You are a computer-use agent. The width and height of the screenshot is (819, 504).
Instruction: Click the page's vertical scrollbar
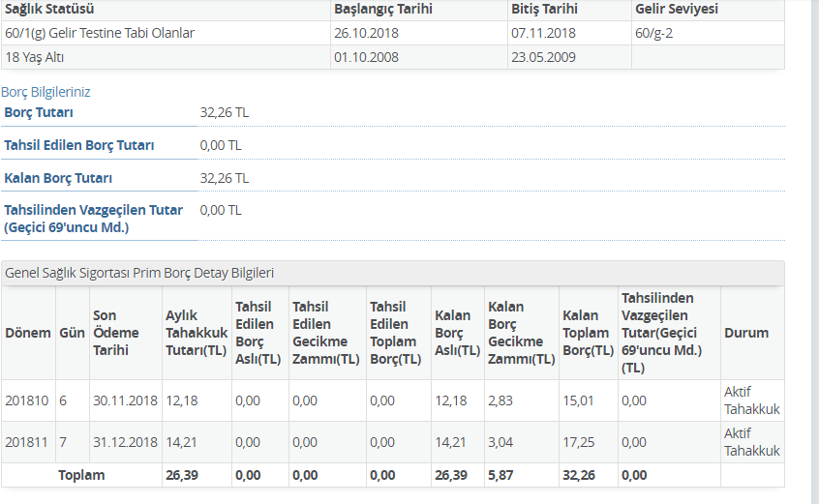(x=814, y=252)
